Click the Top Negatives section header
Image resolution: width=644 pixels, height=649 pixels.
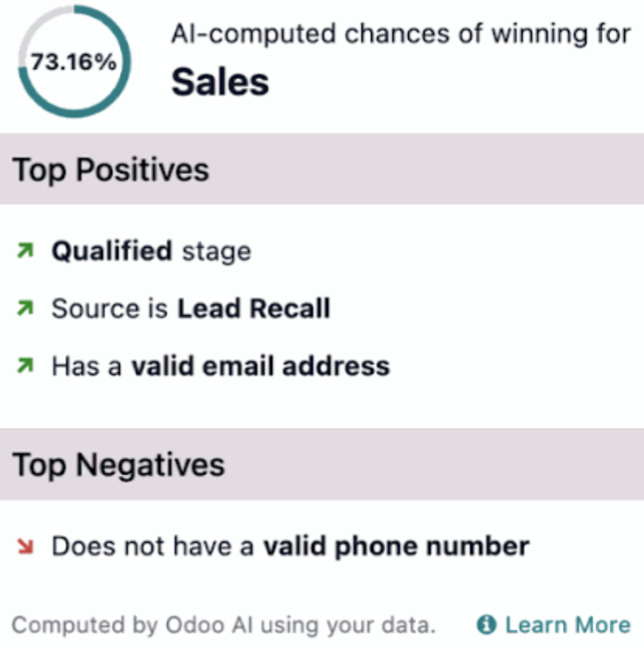119,465
